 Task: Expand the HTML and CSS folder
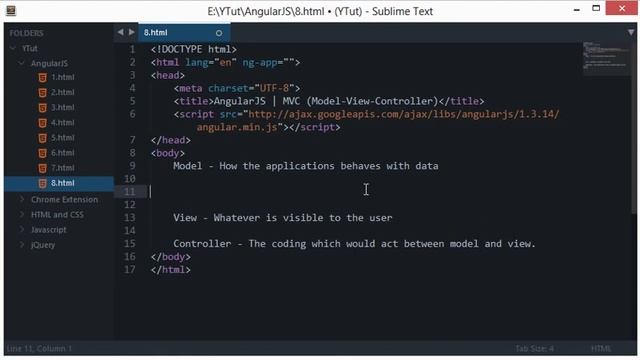click(x=22, y=214)
